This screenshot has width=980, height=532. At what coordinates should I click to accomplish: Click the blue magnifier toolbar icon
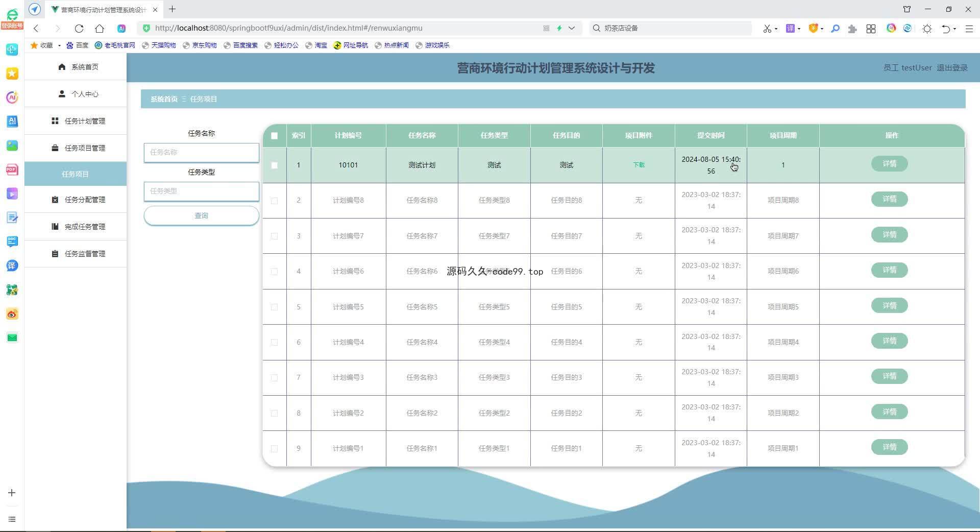coord(835,29)
